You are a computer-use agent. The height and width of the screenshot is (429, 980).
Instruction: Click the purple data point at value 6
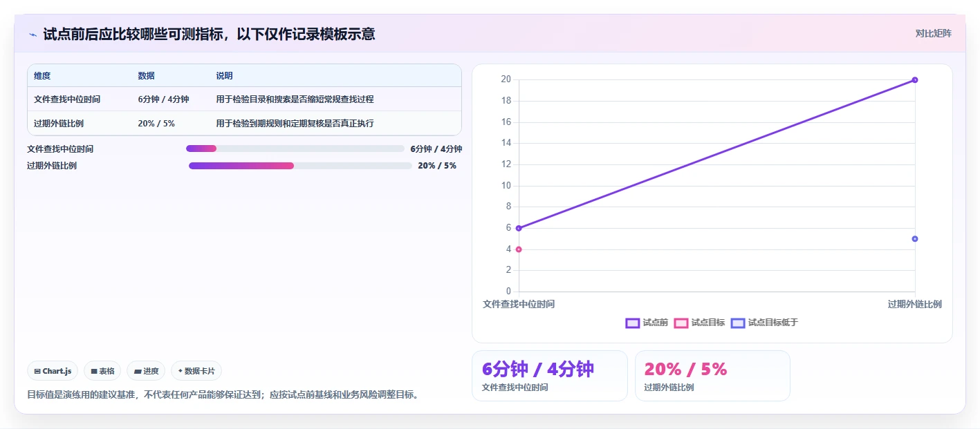point(519,228)
